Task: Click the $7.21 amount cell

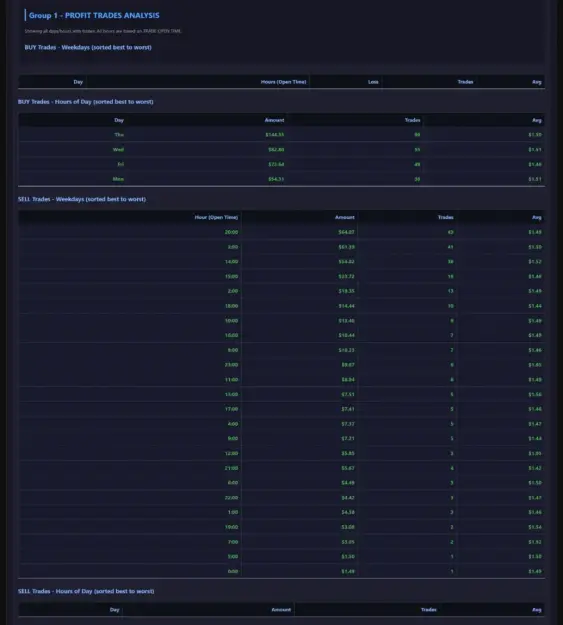Action: (348, 438)
